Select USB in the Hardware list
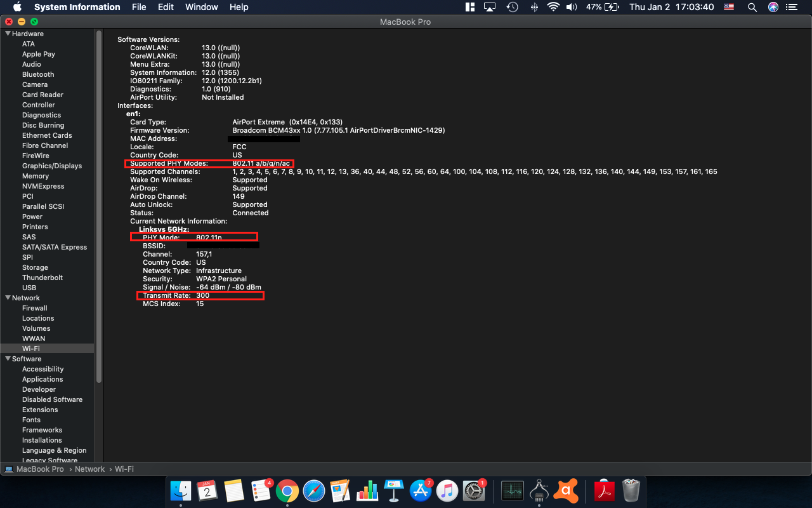The image size is (812, 508). pyautogui.click(x=29, y=288)
